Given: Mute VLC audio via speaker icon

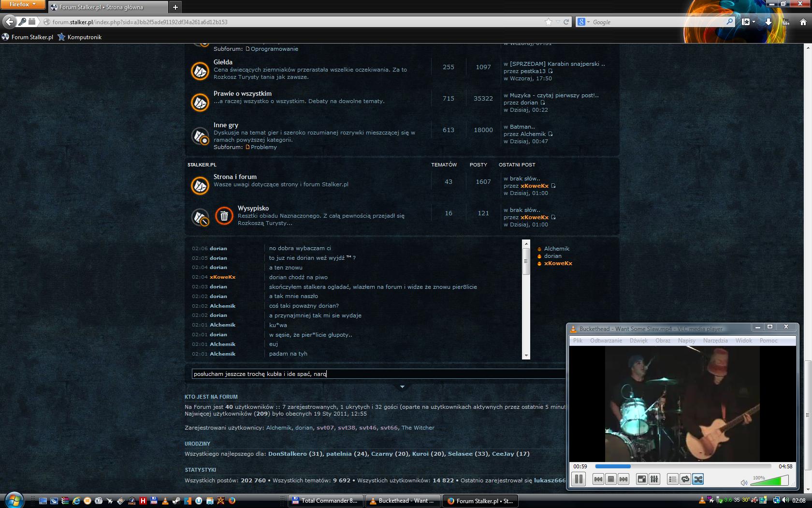Looking at the screenshot, I should pos(744,482).
